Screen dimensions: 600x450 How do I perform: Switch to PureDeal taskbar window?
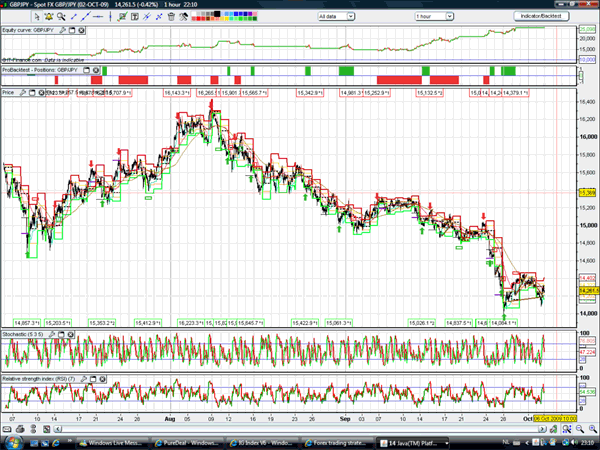click(x=187, y=443)
